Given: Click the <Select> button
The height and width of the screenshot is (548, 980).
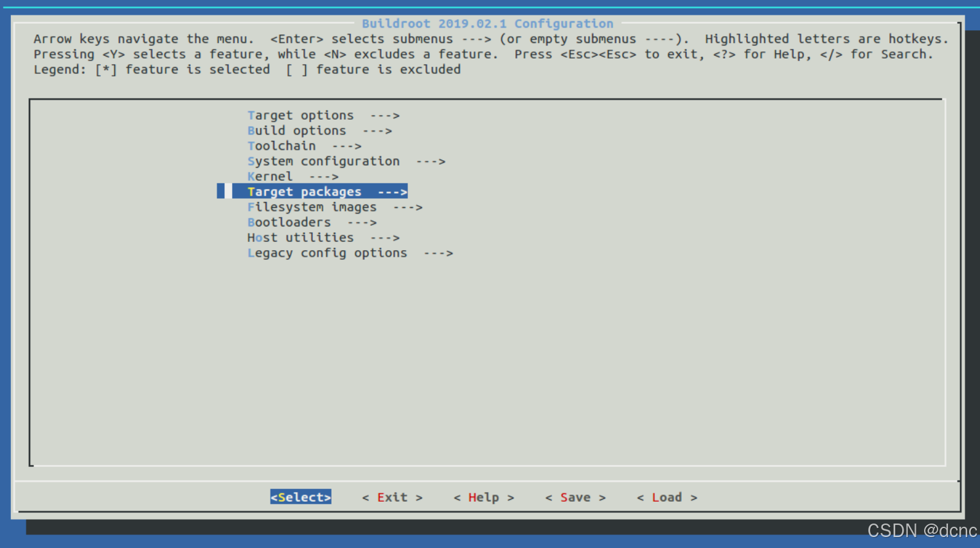Looking at the screenshot, I should coord(301,497).
